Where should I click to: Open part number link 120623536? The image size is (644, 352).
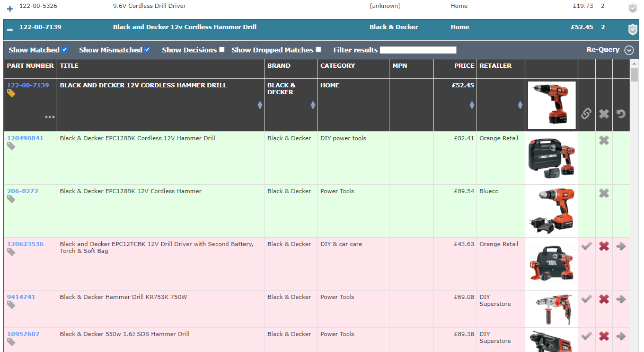point(25,244)
